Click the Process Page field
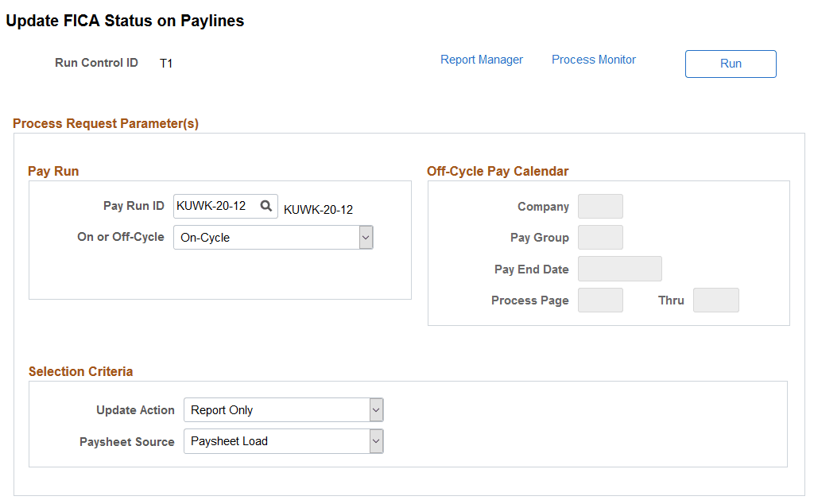 [x=600, y=300]
